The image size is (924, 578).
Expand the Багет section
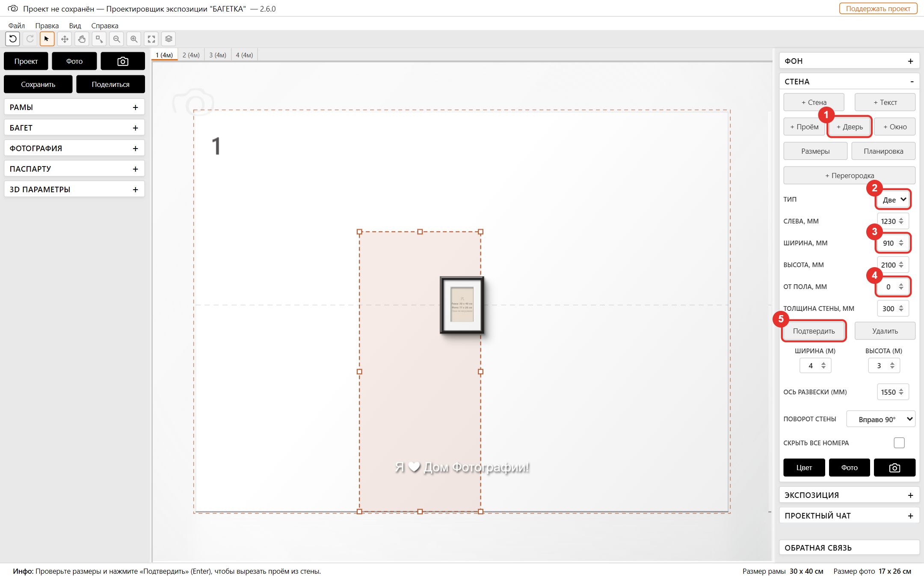click(74, 128)
